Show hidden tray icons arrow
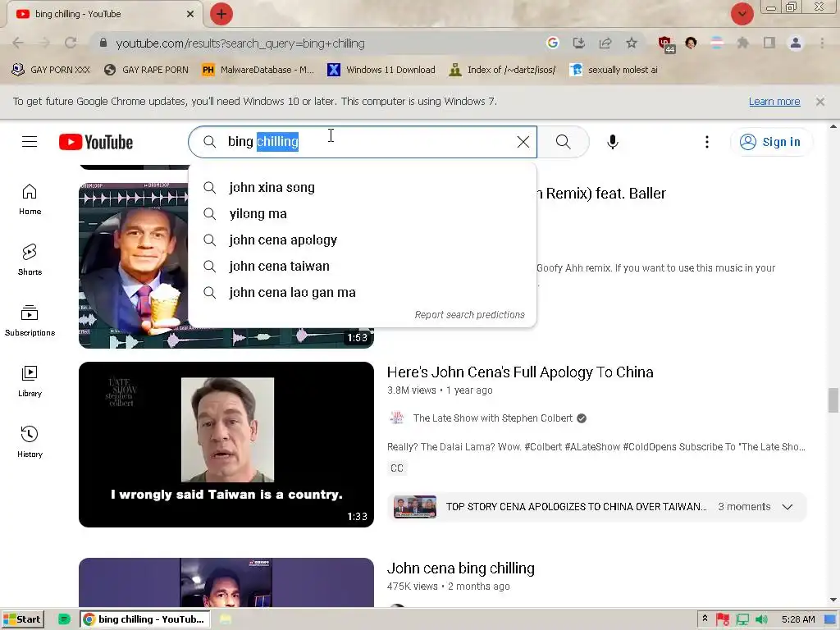The width and height of the screenshot is (840, 630). click(x=705, y=619)
